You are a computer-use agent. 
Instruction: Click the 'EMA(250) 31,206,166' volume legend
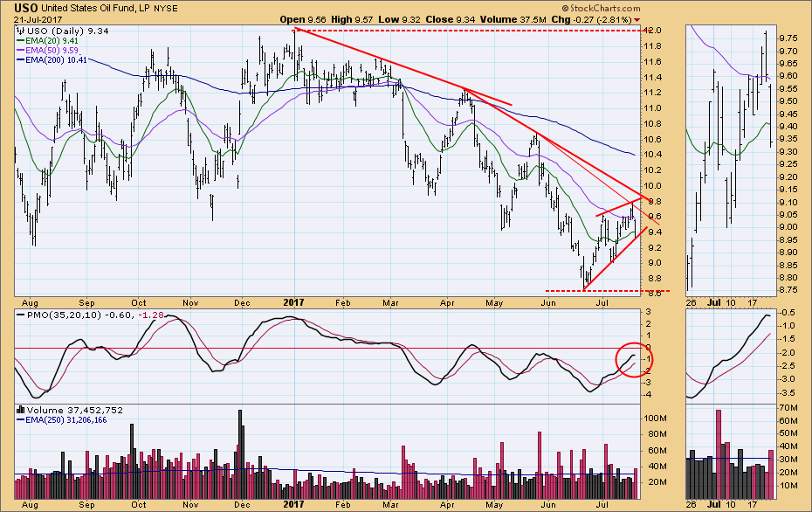coord(65,419)
